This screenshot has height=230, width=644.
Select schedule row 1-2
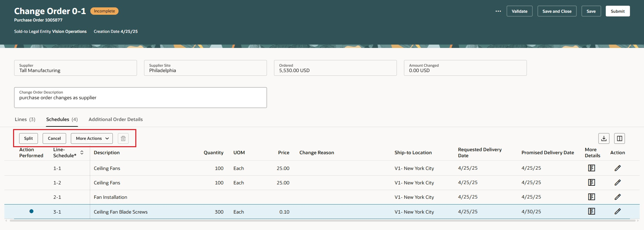tap(322, 182)
